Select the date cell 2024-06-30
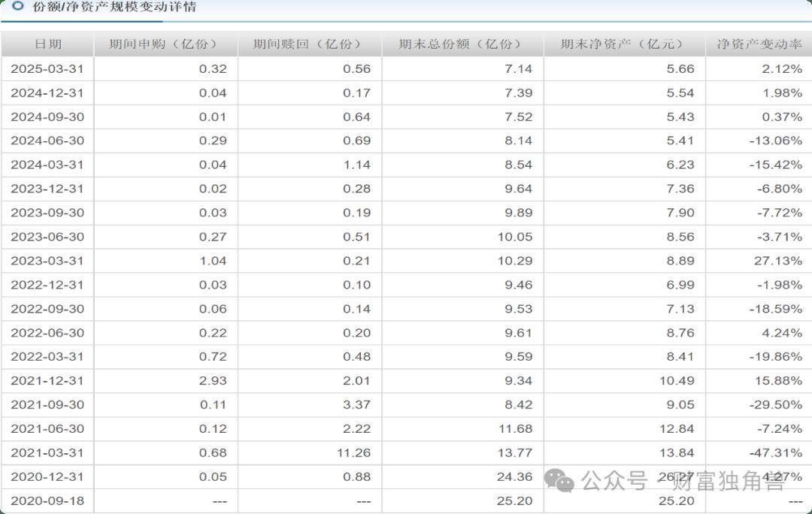The image size is (812, 514). coord(47,141)
